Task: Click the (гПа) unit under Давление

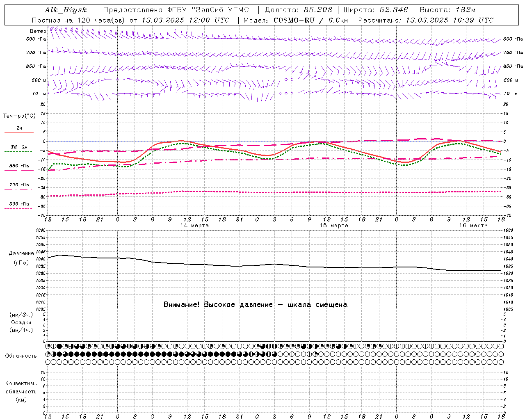Action: [21, 262]
